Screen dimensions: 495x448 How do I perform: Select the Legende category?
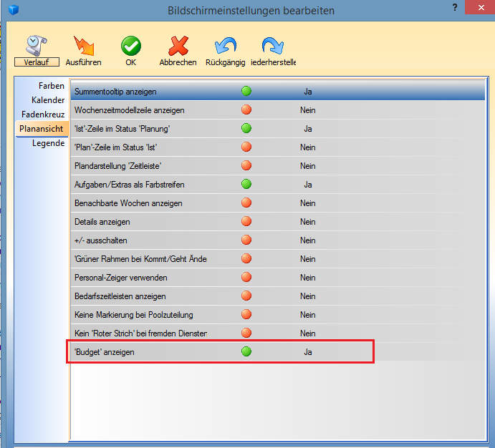[x=48, y=143]
